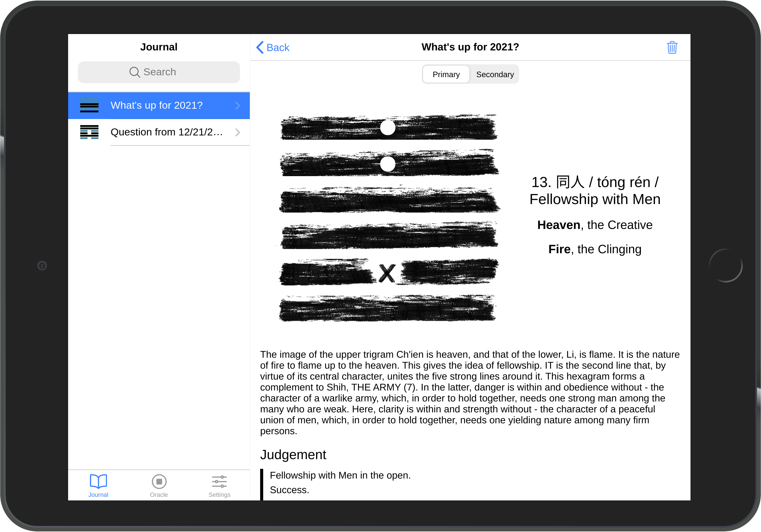
Task: Tap the three-line hamburger icon on 'What's up for 2021?'
Action: point(89,105)
